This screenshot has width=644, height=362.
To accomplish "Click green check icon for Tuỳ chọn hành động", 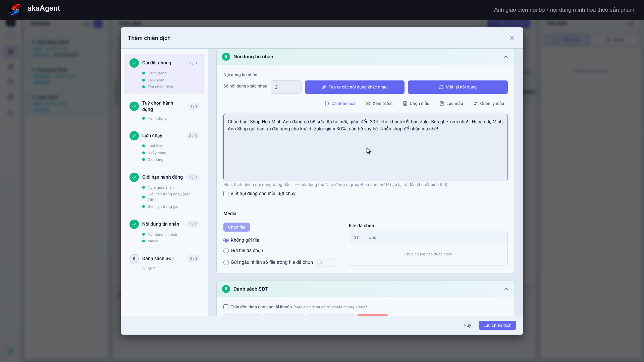I will click(x=134, y=106).
